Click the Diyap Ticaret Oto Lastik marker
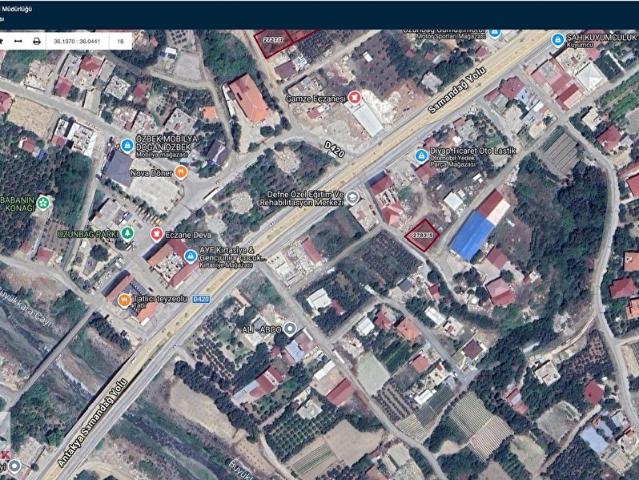639x480 pixels. (421, 156)
